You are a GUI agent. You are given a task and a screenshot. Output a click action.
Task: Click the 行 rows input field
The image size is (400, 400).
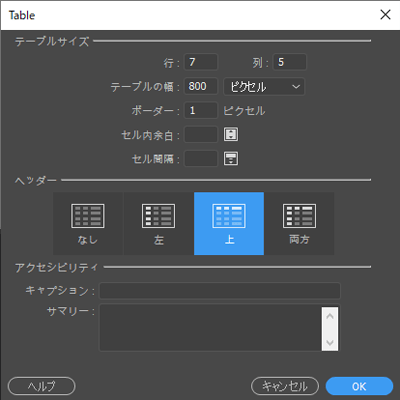(201, 62)
